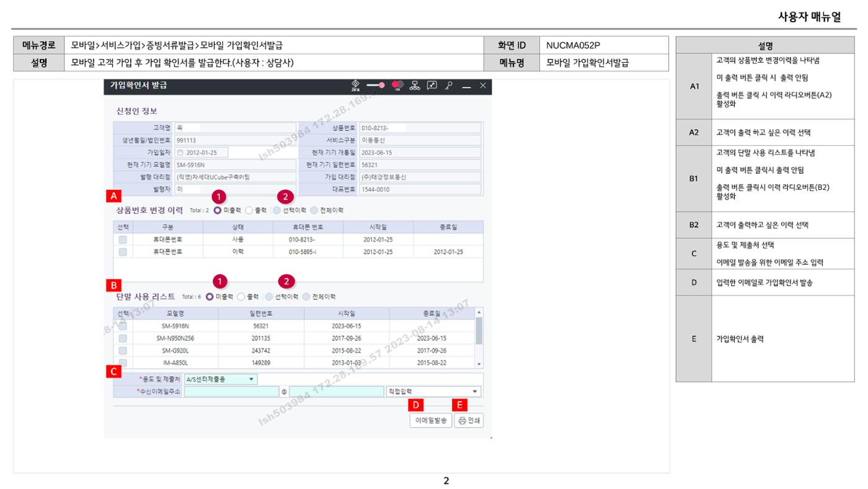The image size is (868, 489).
Task: Click the 2013-01-03 start date cell
Action: click(347, 362)
